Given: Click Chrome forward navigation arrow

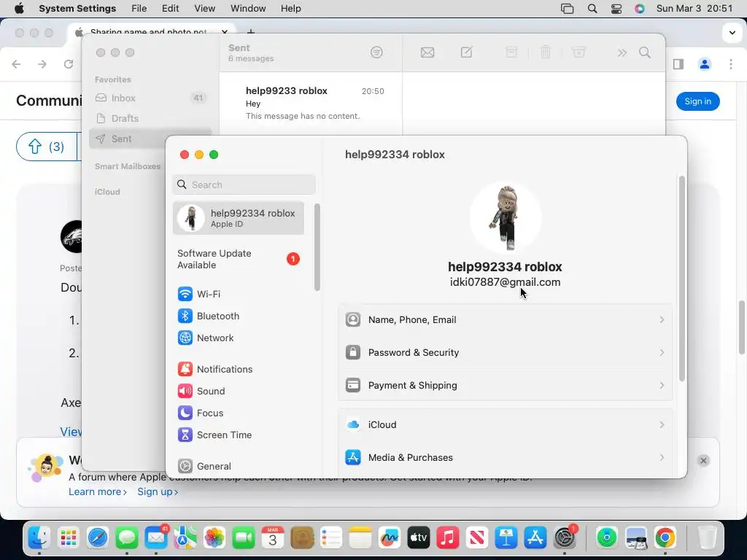Looking at the screenshot, I should click(42, 64).
